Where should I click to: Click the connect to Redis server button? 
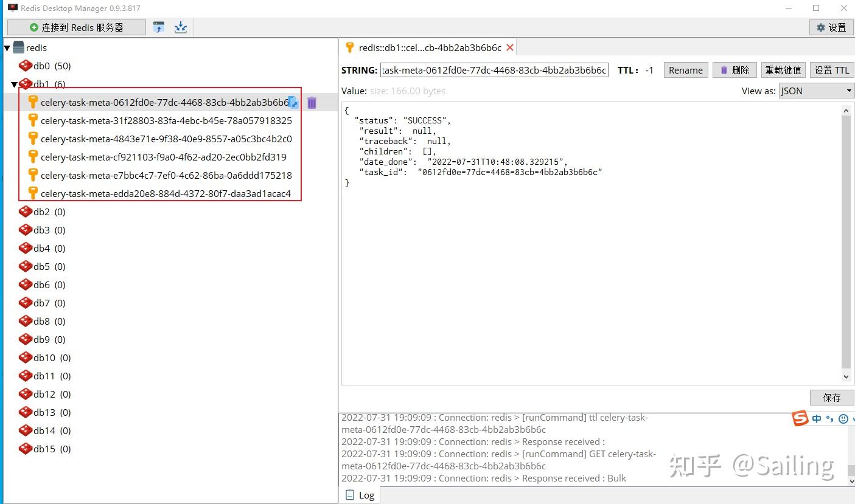(x=77, y=27)
